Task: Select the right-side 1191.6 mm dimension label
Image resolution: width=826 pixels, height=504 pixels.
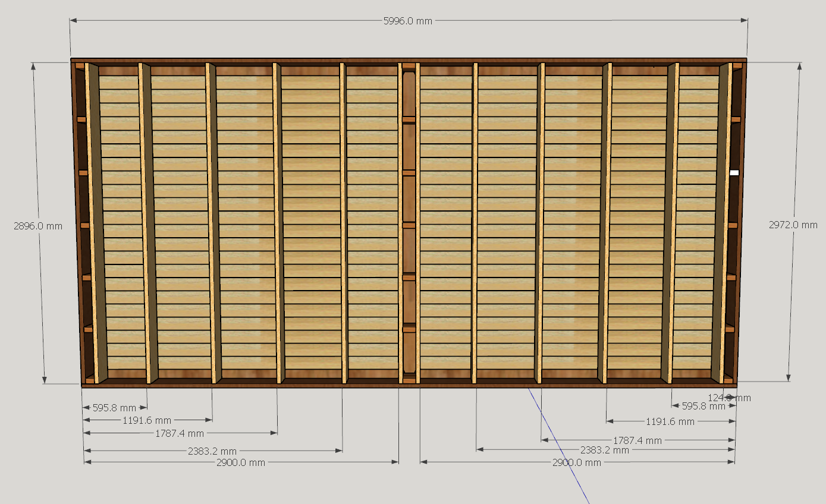Action: point(670,421)
